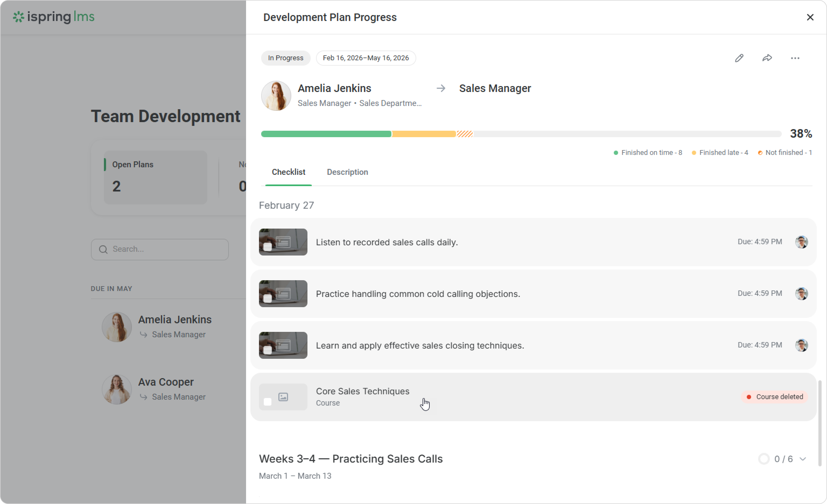
Task: Expand Weeks 3–4 Practicing Sales Calls section chevron
Action: pos(803,459)
